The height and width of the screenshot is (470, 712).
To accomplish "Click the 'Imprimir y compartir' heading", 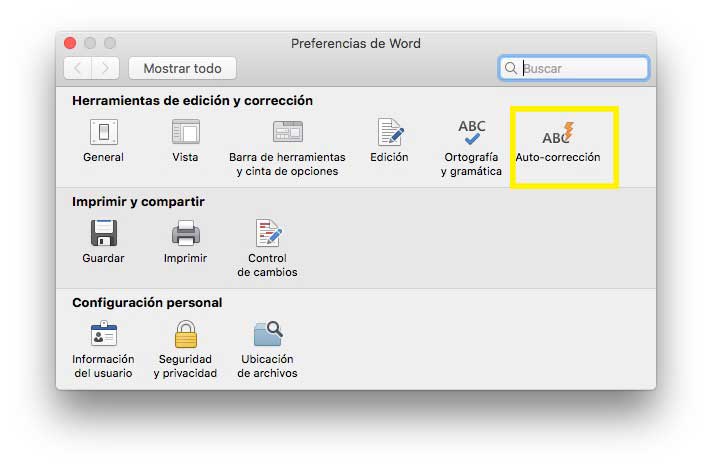I will click(x=138, y=202).
